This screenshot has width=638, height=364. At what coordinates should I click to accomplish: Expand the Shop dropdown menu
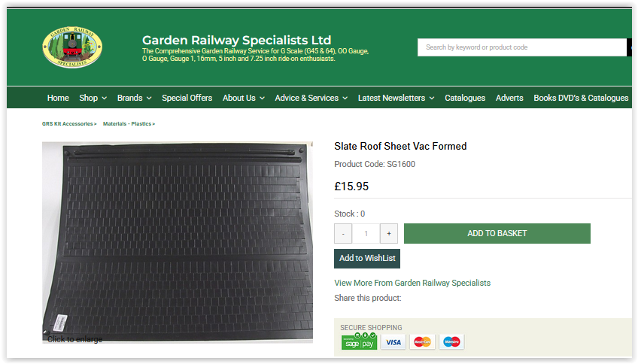pos(93,98)
